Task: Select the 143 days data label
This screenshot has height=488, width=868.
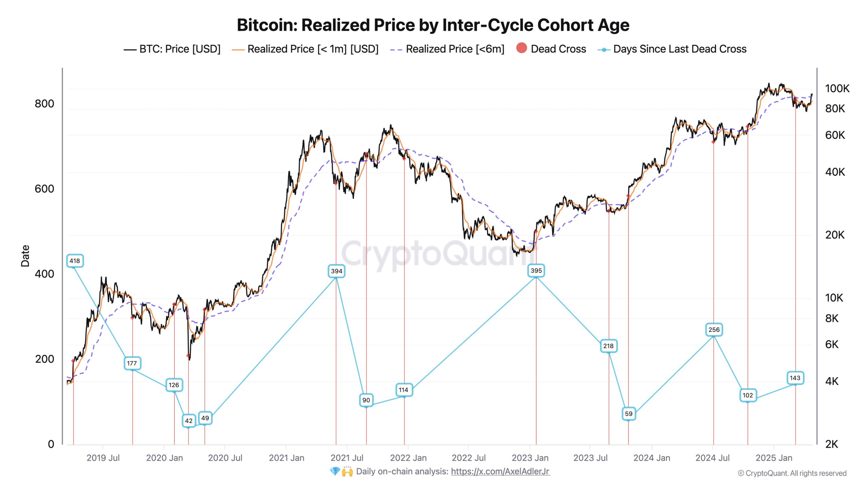Action: pyautogui.click(x=795, y=378)
